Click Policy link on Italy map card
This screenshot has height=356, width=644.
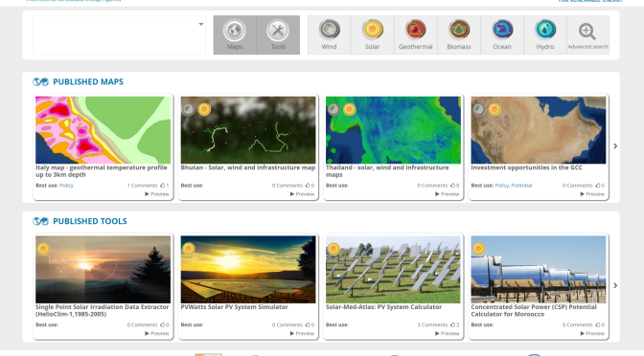click(66, 186)
